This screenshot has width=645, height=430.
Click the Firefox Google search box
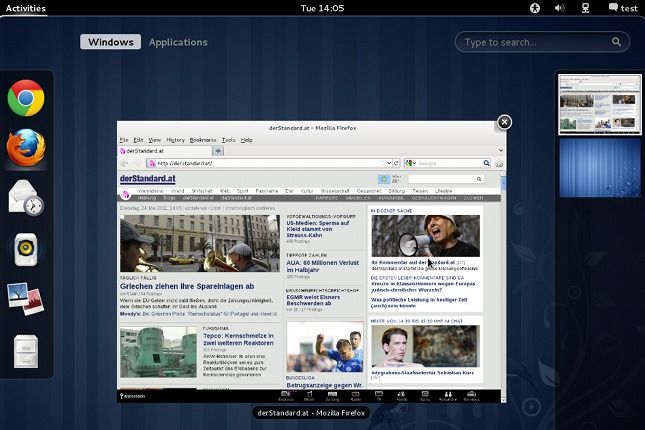449,163
